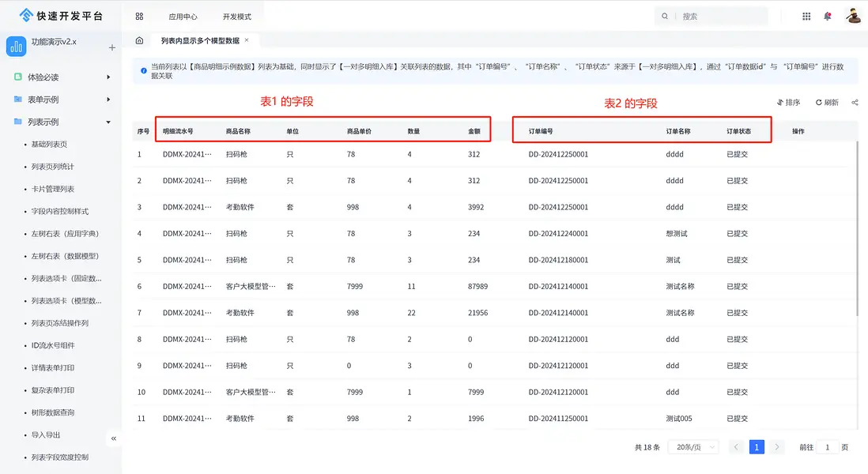Viewport: 868px width, 474px height.
Task: Click the 前往 page number input
Action: click(x=828, y=447)
